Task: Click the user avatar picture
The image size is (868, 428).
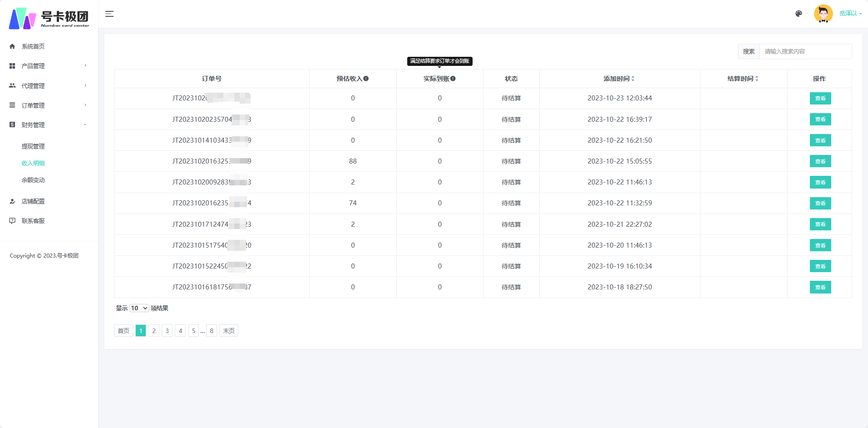Action: pyautogui.click(x=823, y=14)
